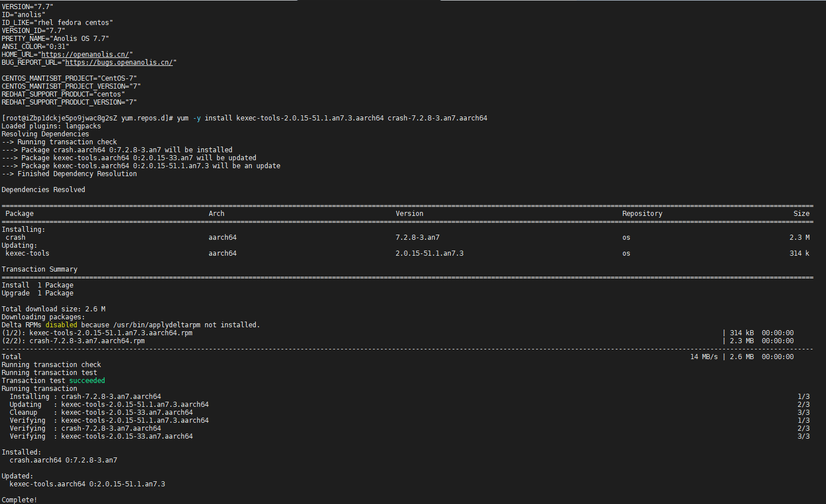This screenshot has width=826, height=504.
Task: Click the "Version" column header
Action: point(409,214)
